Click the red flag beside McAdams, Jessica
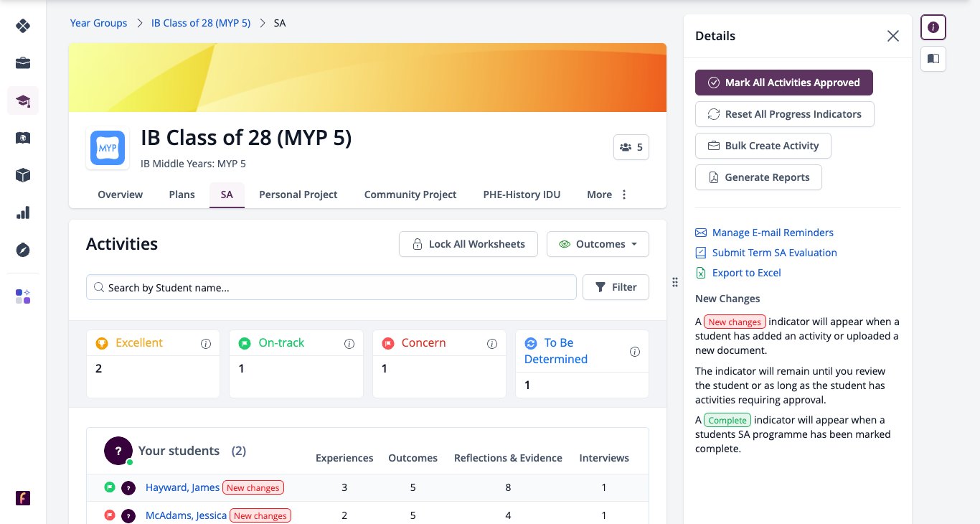This screenshot has width=980, height=524. coord(110,515)
